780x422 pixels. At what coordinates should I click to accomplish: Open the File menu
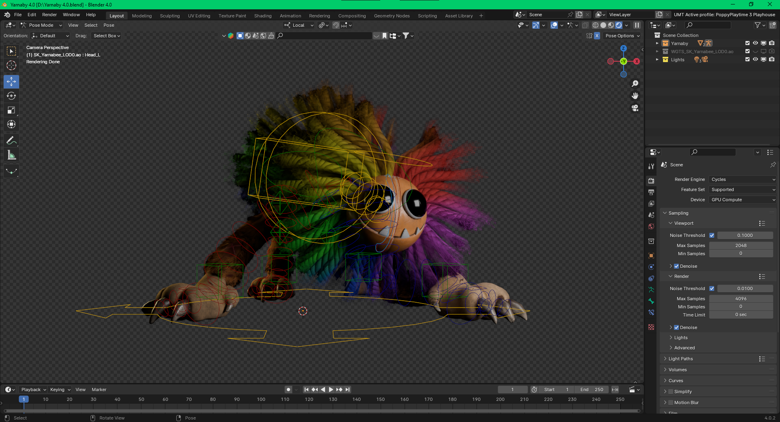pos(17,15)
